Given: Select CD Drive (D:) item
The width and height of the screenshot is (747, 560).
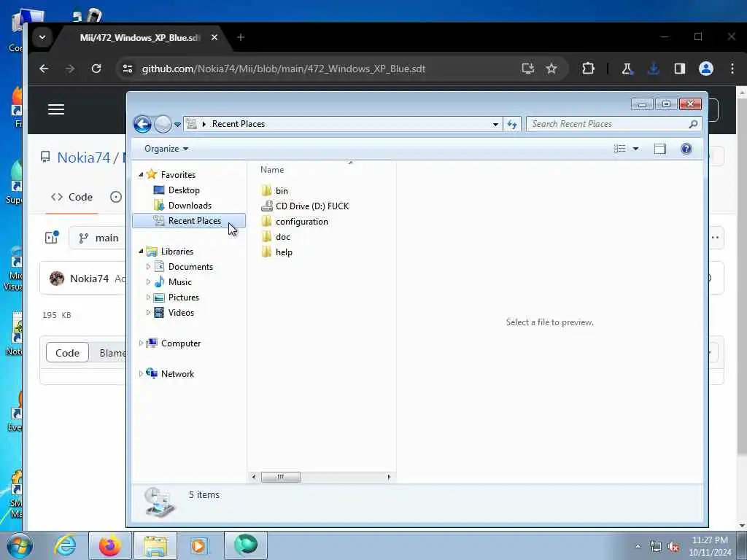Looking at the screenshot, I should 312,206.
